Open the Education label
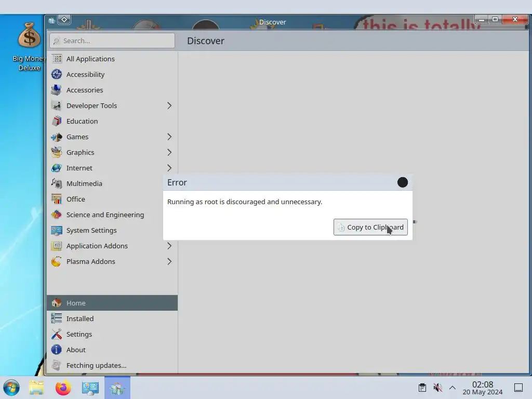This screenshot has width=532, height=399. point(82,121)
